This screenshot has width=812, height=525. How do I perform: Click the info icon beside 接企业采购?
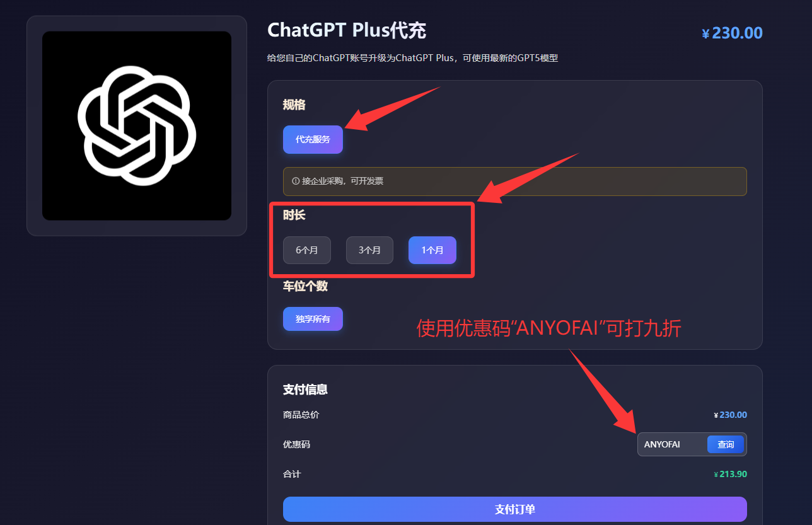point(296,182)
